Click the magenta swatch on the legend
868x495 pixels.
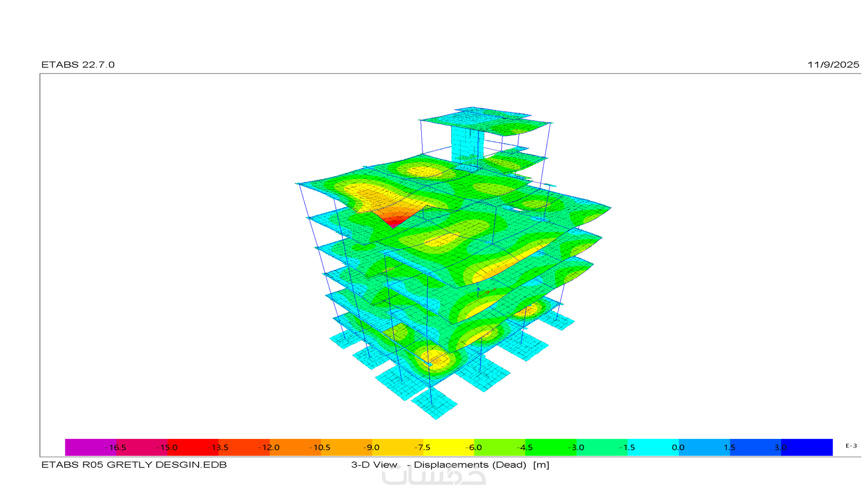coord(90,447)
